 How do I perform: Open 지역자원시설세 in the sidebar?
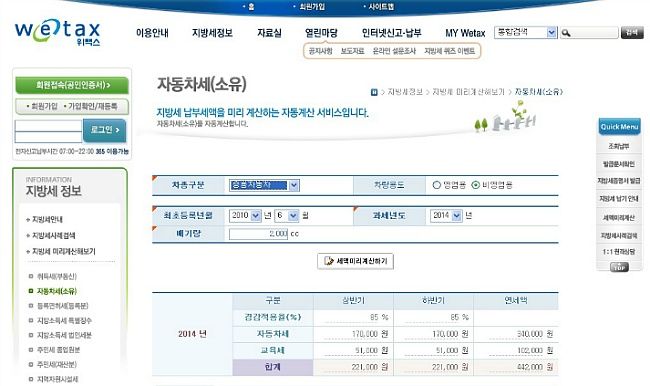(x=57, y=379)
